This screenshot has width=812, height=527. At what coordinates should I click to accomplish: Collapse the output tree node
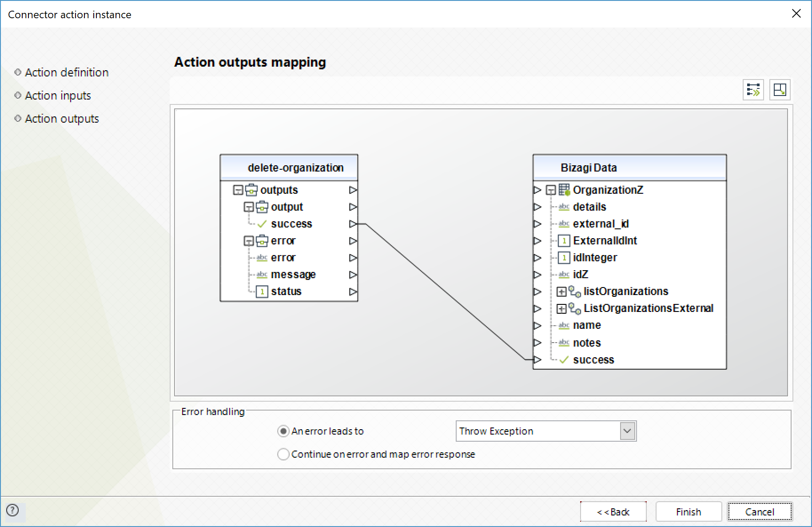[249, 207]
